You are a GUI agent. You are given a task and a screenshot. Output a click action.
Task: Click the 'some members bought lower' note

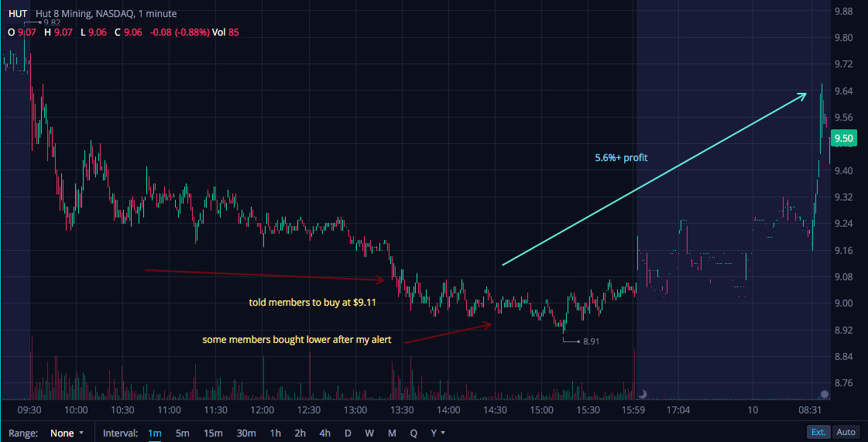[x=297, y=340]
